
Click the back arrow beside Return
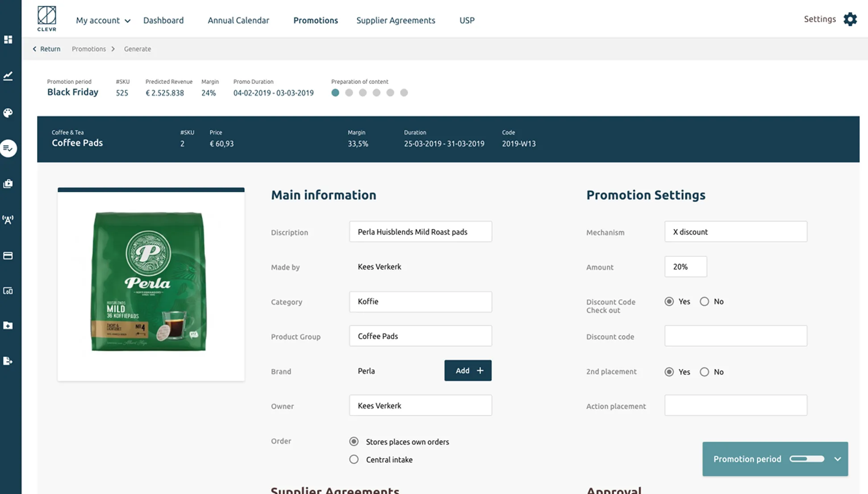(x=34, y=49)
